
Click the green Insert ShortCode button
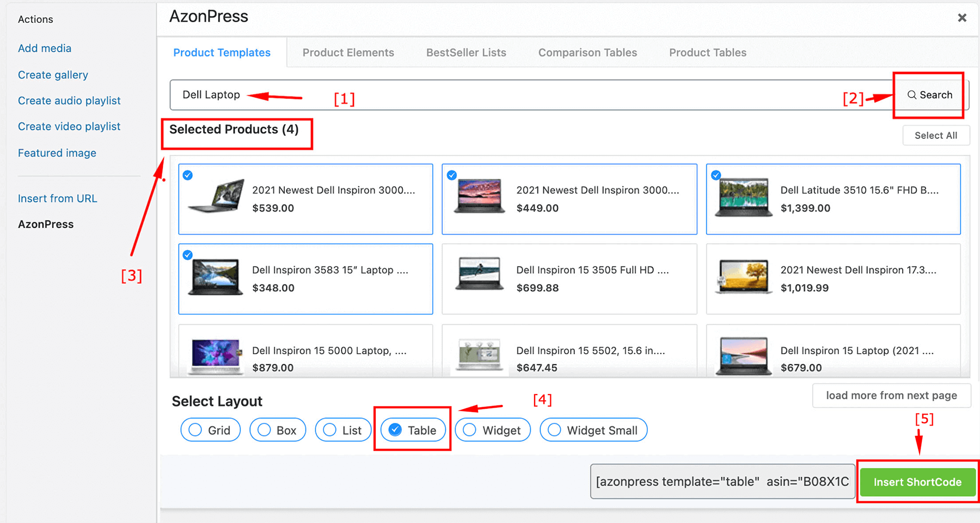pyautogui.click(x=917, y=482)
